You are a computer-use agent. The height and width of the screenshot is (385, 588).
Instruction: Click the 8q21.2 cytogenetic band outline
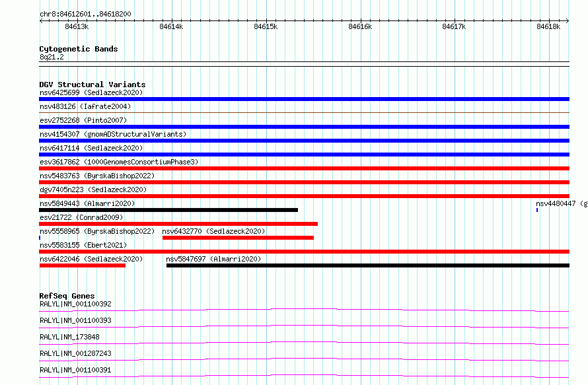point(304,64)
